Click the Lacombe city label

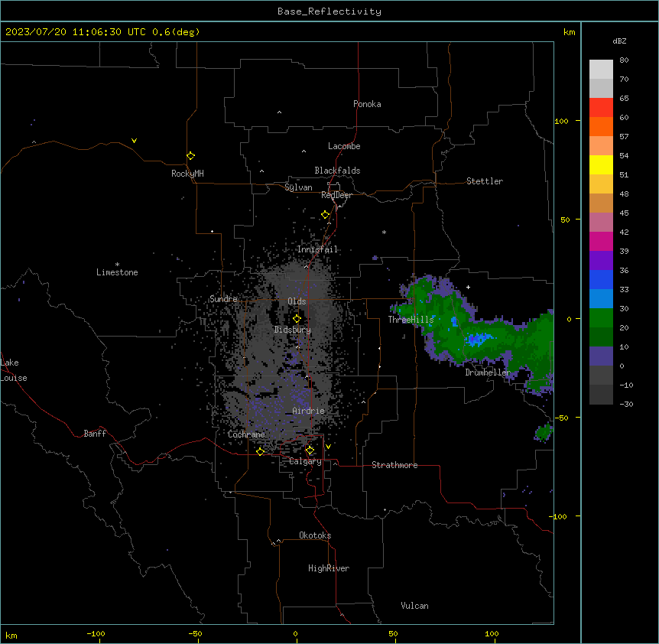click(344, 146)
